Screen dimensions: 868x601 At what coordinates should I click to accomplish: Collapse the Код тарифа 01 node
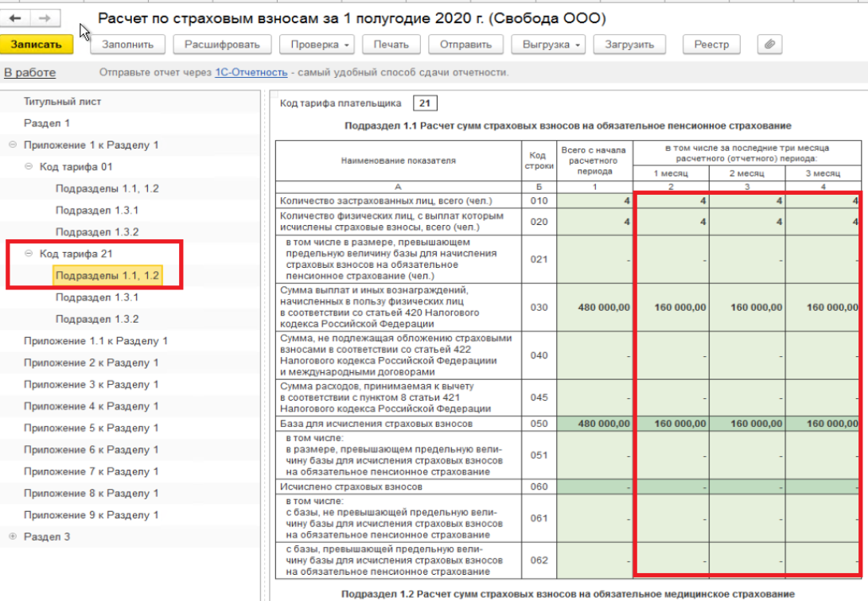(x=29, y=166)
